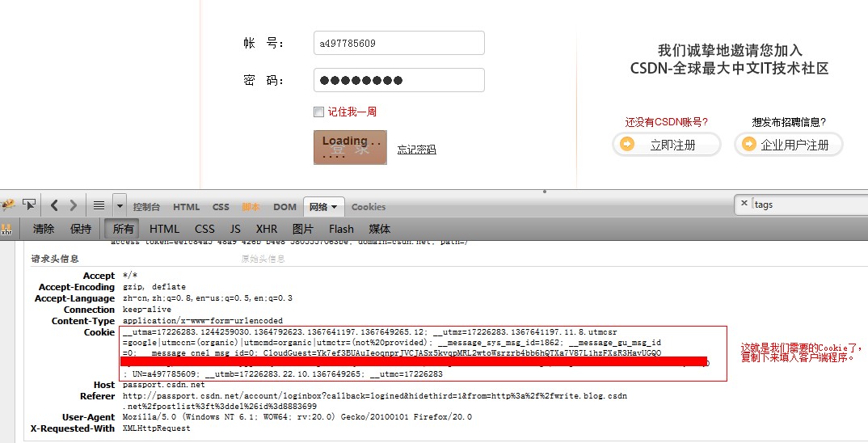Click the Host value passport.csdn.net
The height and width of the screenshot is (443, 868).
point(164,384)
